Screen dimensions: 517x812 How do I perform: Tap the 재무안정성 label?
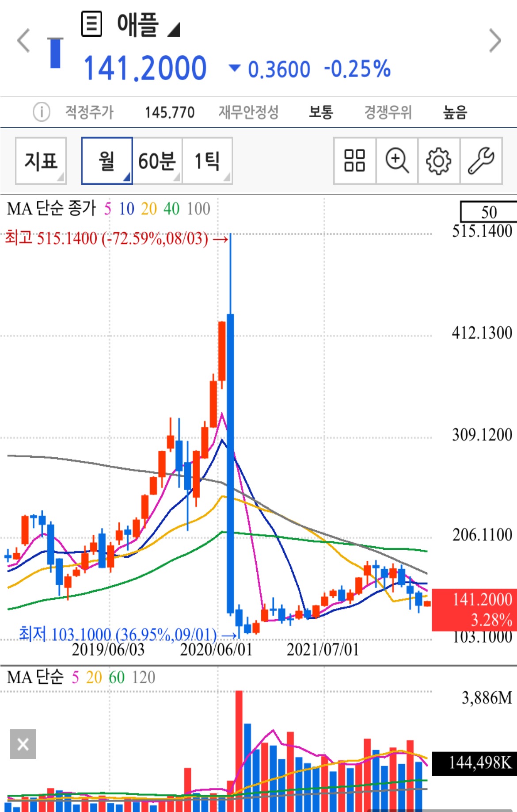tap(249, 112)
